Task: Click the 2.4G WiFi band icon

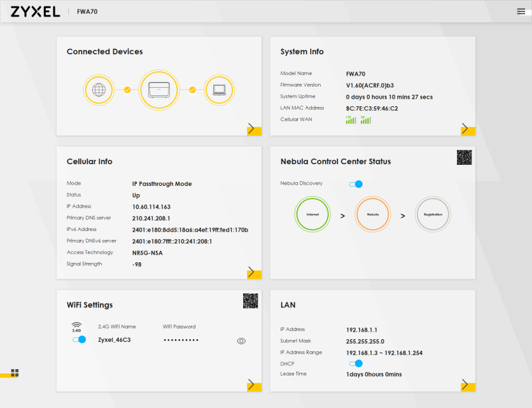Action: point(76,327)
